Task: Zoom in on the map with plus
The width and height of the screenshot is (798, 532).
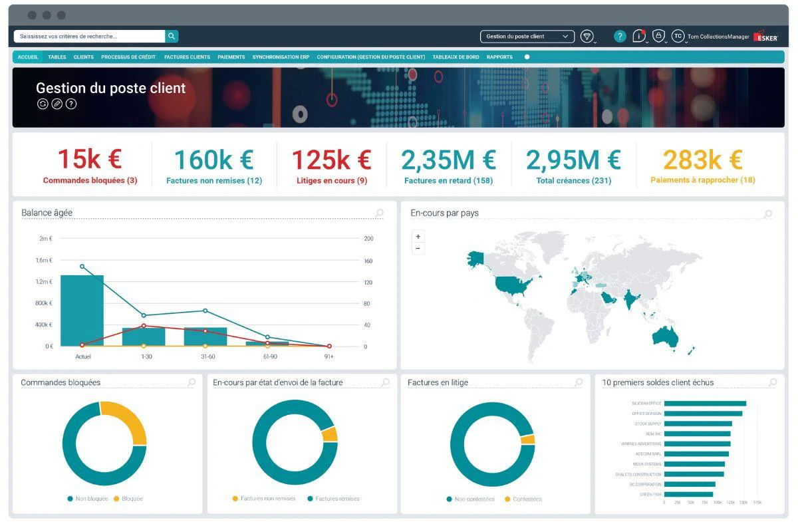Action: 418,237
